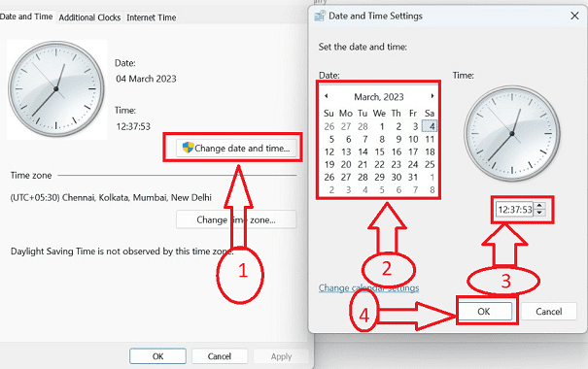Pick March 21 in the calendar

click(363, 164)
